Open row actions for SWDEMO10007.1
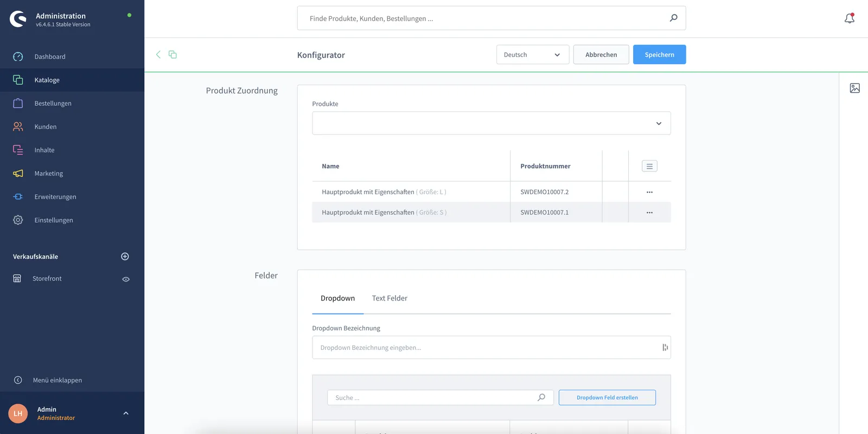 649,213
